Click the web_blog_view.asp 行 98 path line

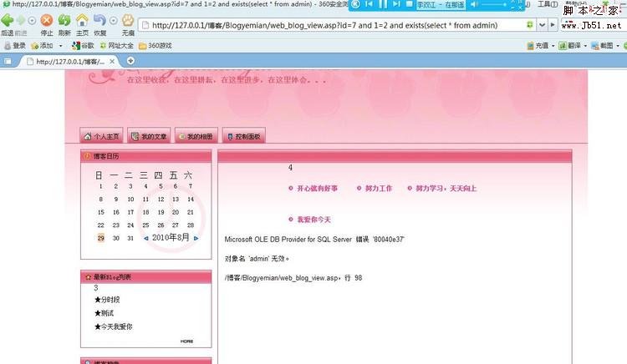coord(293,278)
